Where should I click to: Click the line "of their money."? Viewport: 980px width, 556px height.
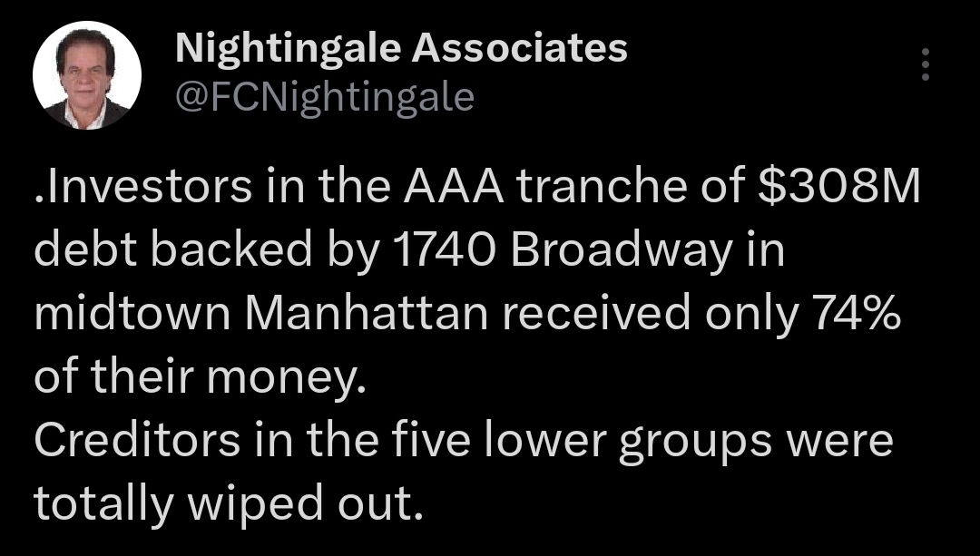[200, 376]
